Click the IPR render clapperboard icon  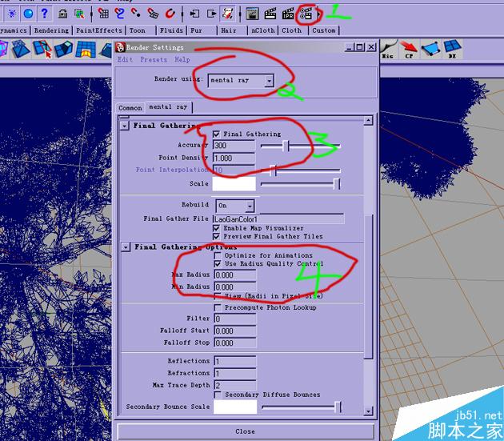click(x=288, y=14)
